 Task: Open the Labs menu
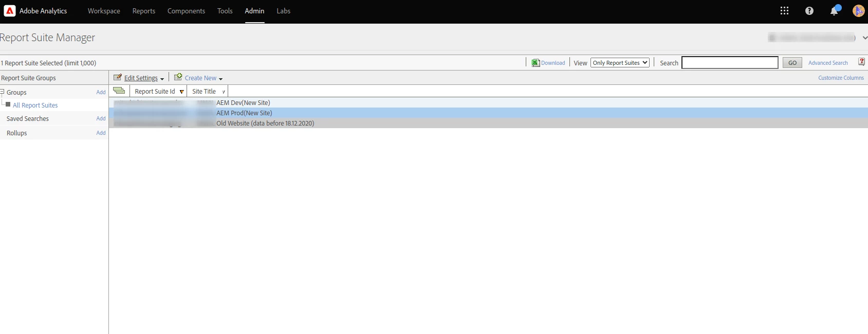pos(283,11)
